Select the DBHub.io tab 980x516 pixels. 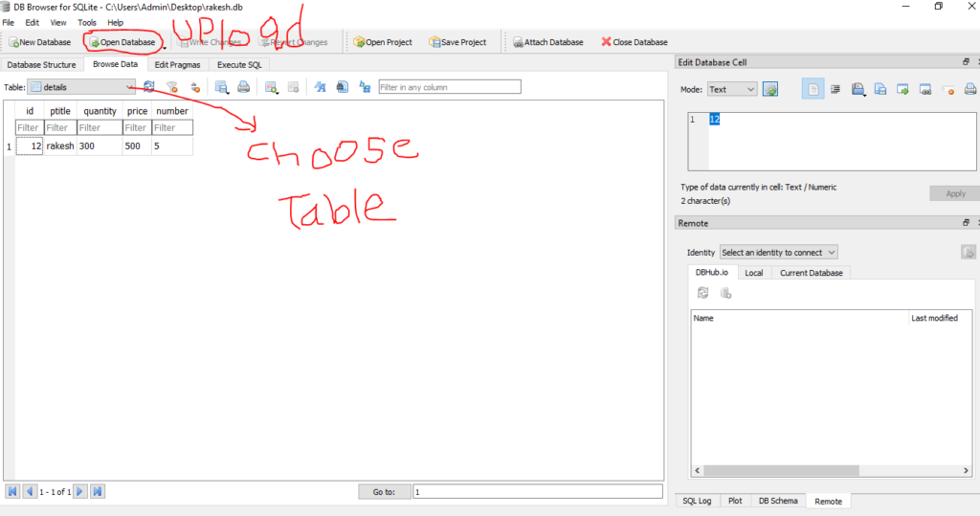(712, 272)
